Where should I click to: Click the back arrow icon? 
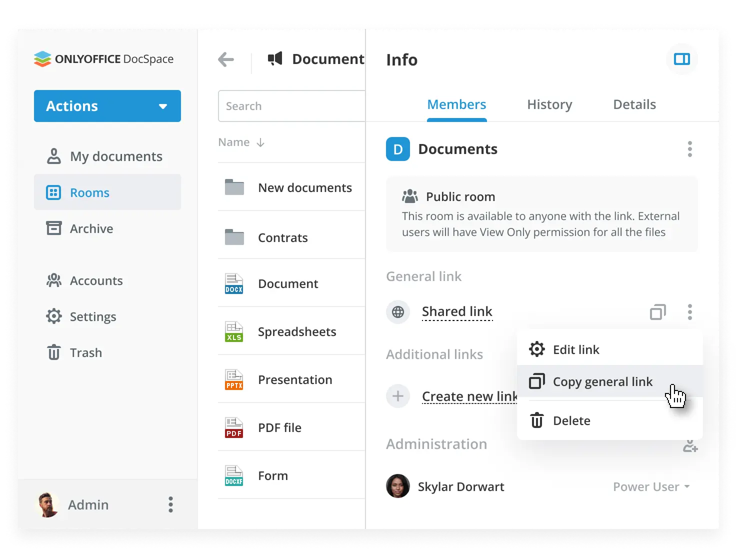click(226, 59)
